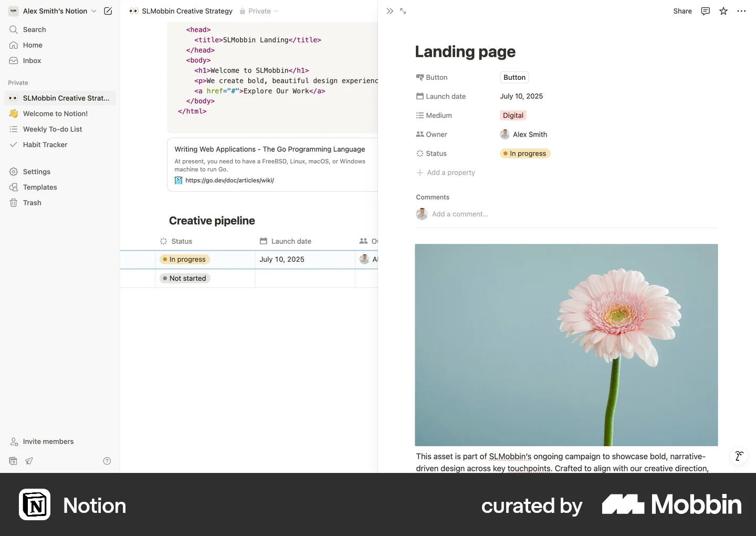Click the Button property value
Screen dimensions: 756x536
tap(514, 77)
